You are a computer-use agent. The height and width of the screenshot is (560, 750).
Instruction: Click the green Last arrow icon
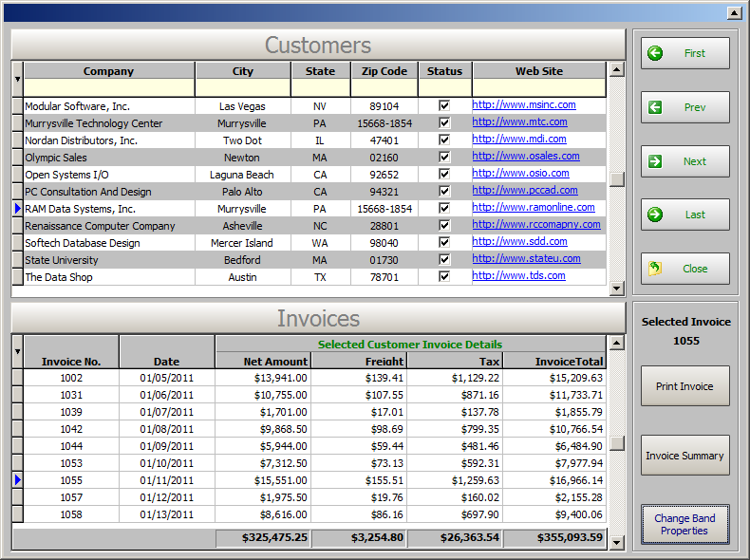(x=655, y=215)
